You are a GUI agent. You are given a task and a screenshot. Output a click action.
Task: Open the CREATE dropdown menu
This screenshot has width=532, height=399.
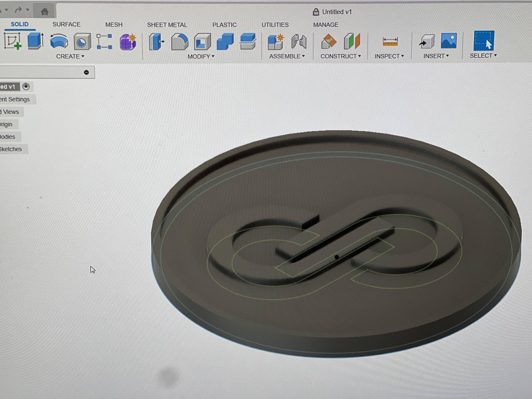click(70, 57)
